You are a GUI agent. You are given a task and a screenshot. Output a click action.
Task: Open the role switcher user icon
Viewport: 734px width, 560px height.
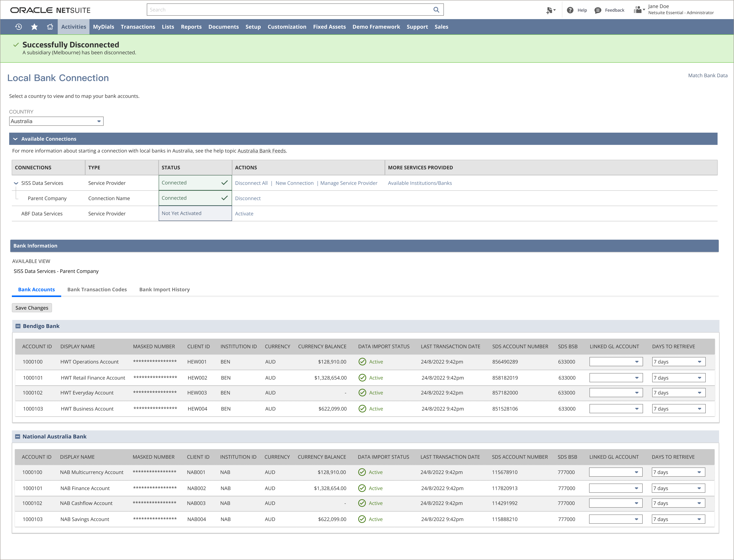[639, 10]
